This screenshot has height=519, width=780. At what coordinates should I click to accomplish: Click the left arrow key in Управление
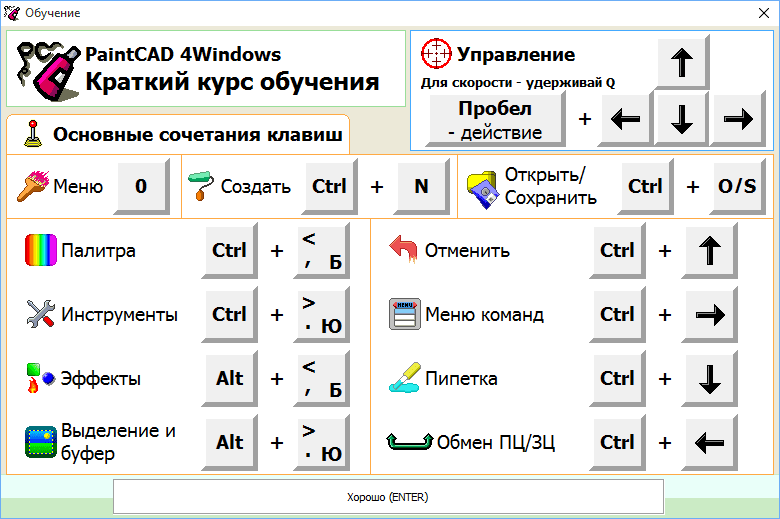click(x=625, y=119)
